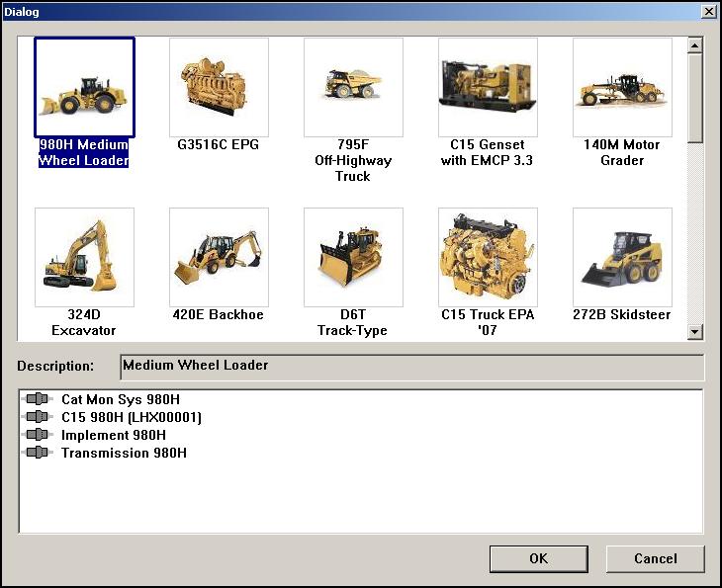Image resolution: width=722 pixels, height=588 pixels.
Task: Click the ECM icon beside C15 980H (LHX00001)
Action: coord(38,417)
